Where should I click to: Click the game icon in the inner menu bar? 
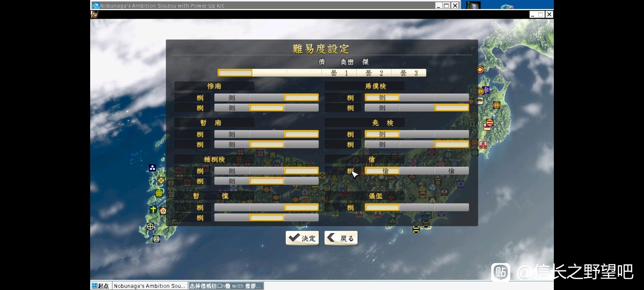tap(94, 15)
